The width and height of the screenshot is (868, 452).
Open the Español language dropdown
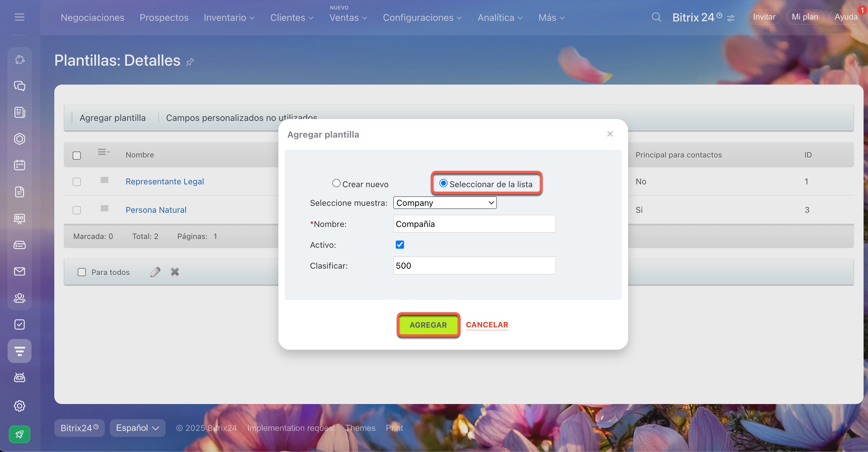pos(138,428)
